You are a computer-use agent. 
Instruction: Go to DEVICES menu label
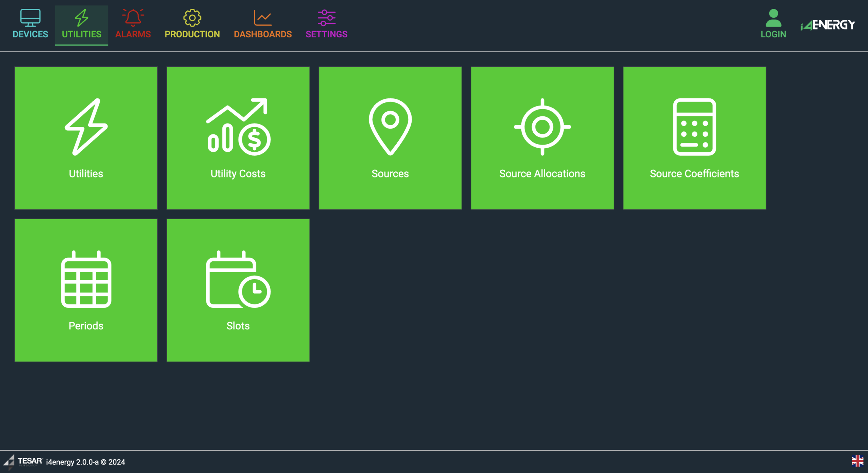30,34
